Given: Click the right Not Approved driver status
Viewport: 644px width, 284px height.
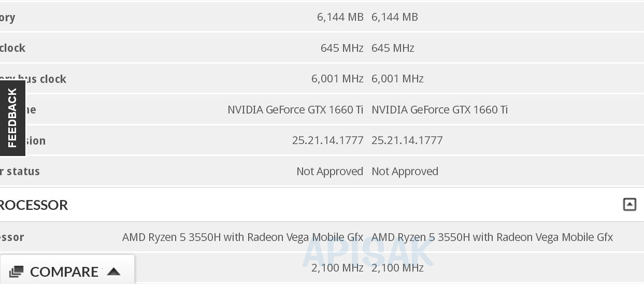Looking at the screenshot, I should (x=405, y=172).
